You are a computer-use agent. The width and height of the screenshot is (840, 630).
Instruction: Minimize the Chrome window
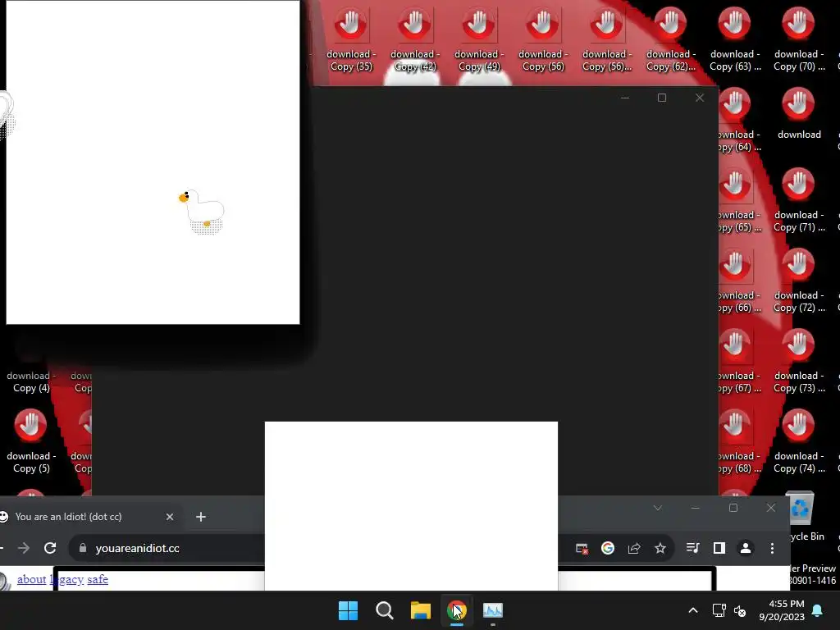click(x=696, y=508)
